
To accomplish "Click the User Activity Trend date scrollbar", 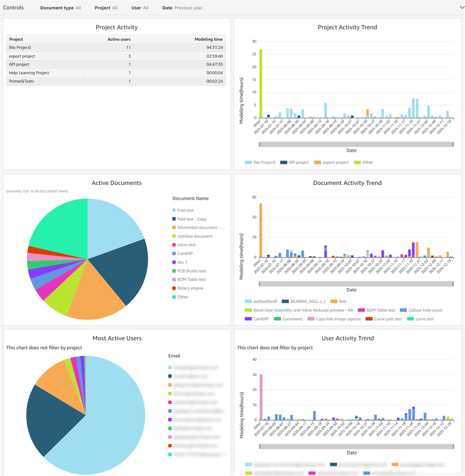I will [357, 447].
